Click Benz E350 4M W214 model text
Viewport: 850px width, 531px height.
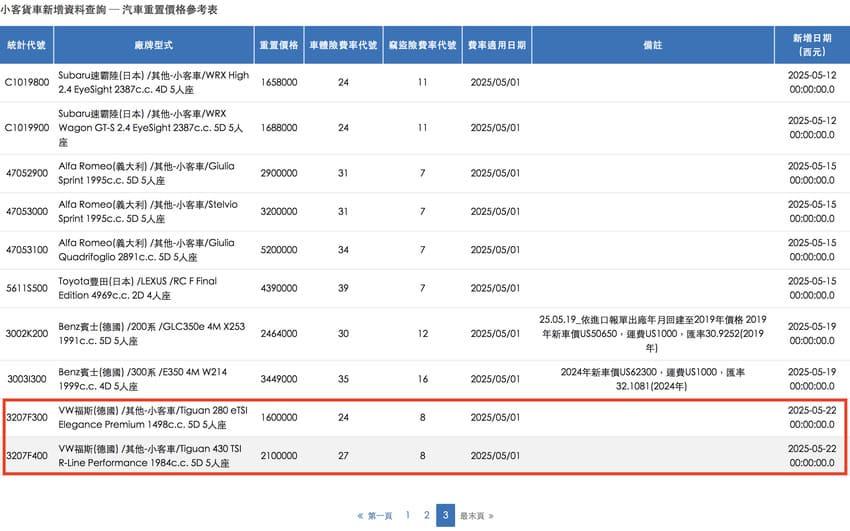pos(143,379)
